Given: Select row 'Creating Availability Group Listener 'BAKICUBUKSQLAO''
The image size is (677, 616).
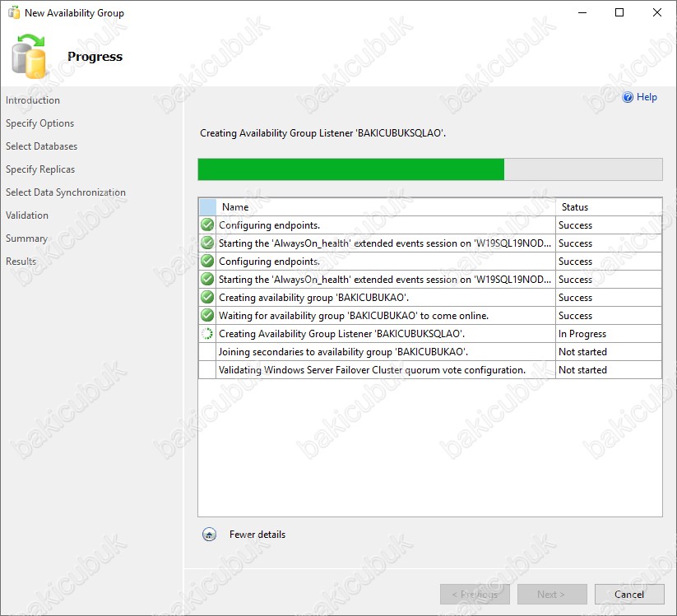Looking at the screenshot, I should pos(430,334).
